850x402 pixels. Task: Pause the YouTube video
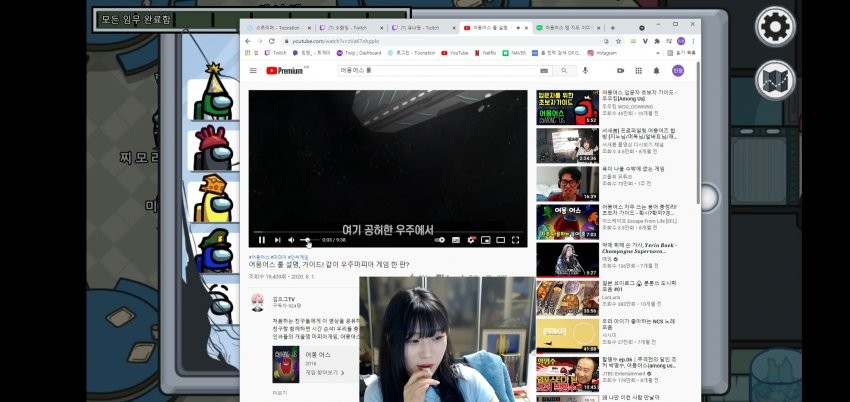(x=262, y=240)
